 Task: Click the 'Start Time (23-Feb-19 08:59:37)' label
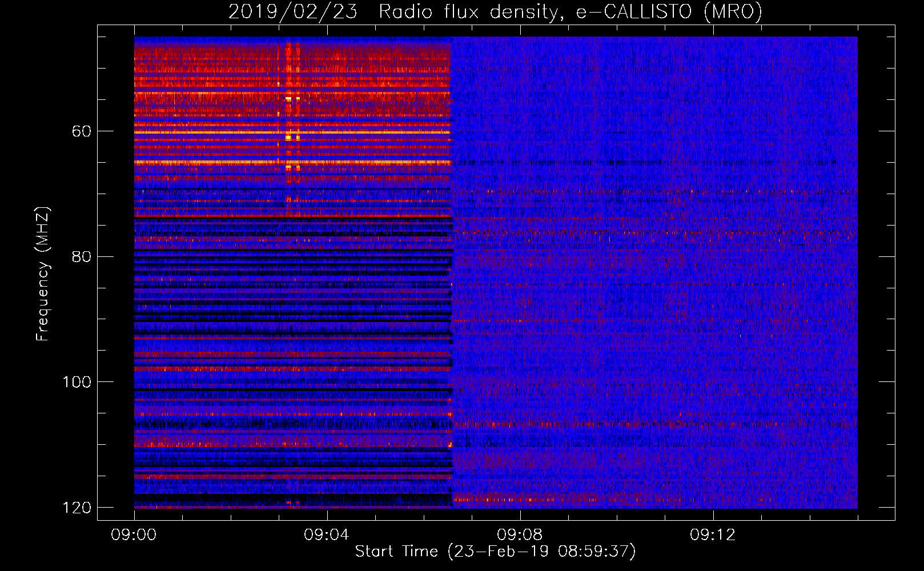tap(495, 552)
